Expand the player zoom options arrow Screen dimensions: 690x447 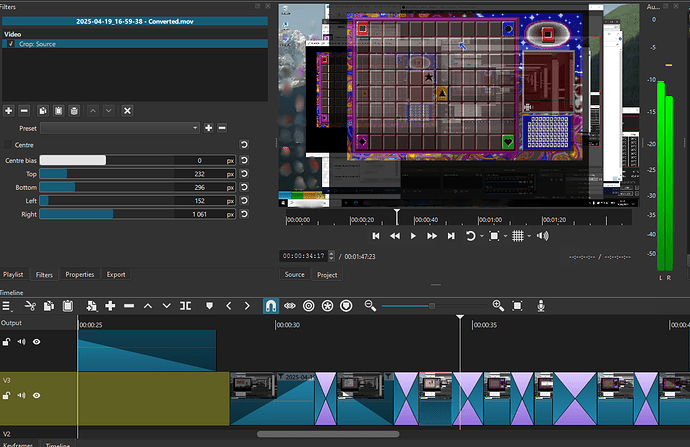(505, 236)
